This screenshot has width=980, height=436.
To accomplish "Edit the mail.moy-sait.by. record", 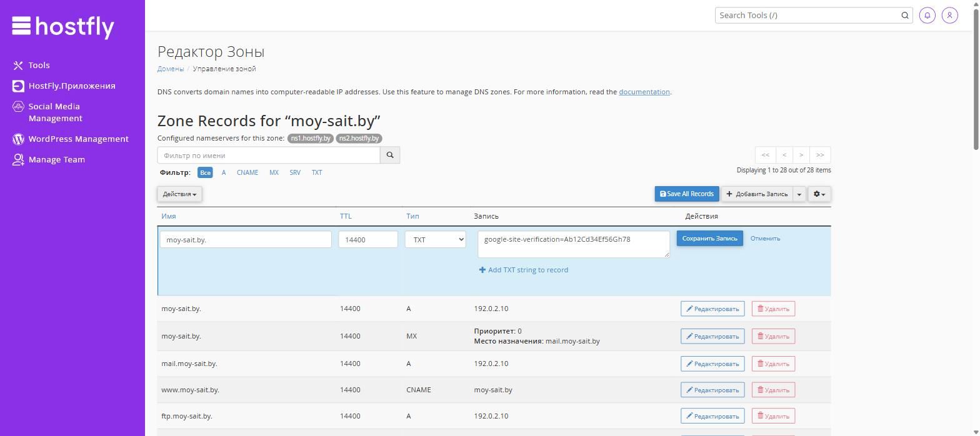I will click(712, 364).
